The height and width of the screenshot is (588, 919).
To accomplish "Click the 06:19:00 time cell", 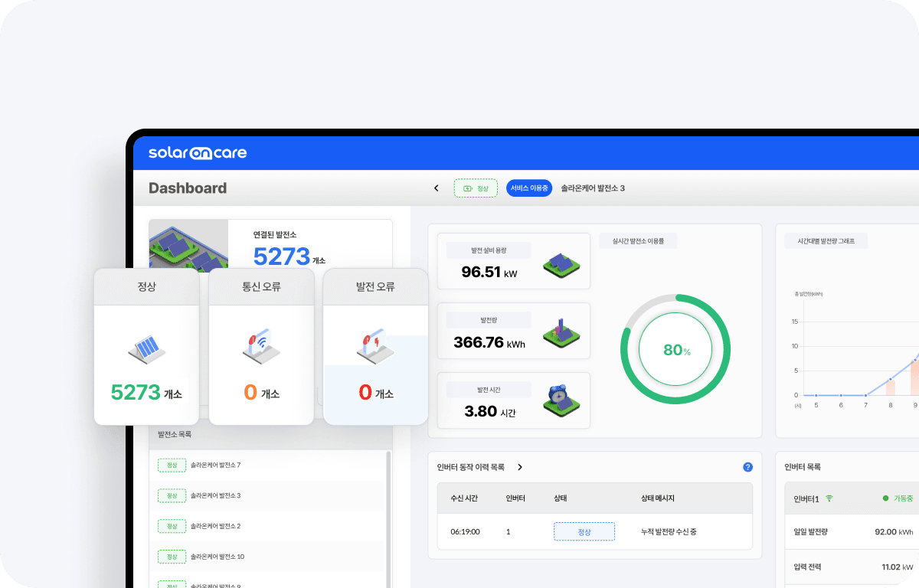I will (x=465, y=531).
